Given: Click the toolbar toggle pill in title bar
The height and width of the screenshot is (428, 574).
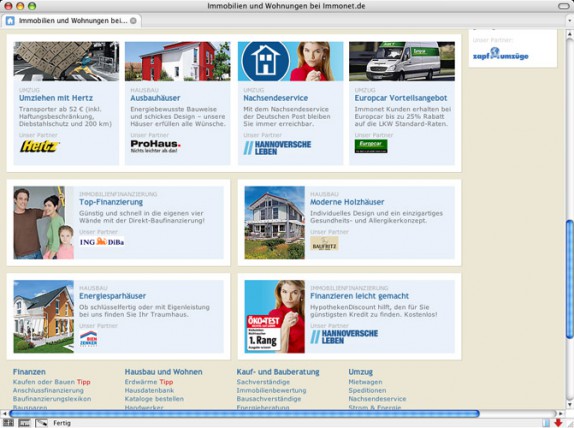Looking at the screenshot, I should point(564,6).
